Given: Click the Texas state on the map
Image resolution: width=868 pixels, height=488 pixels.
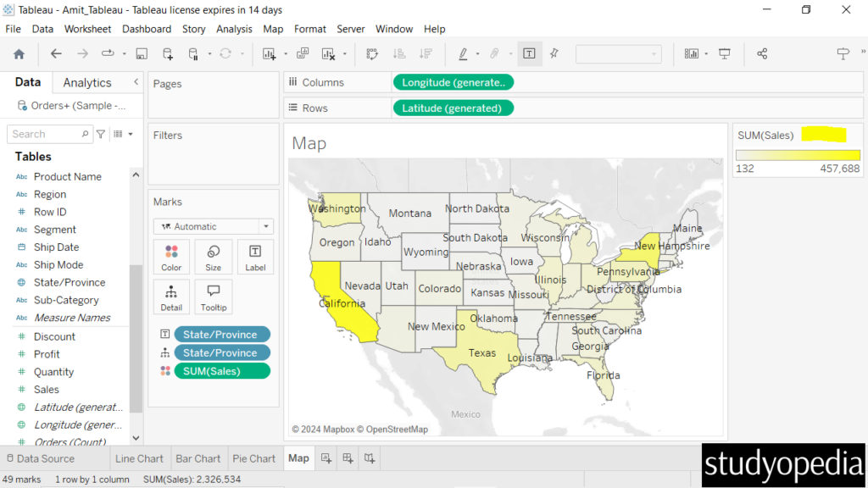Looking at the screenshot, I should [481, 354].
